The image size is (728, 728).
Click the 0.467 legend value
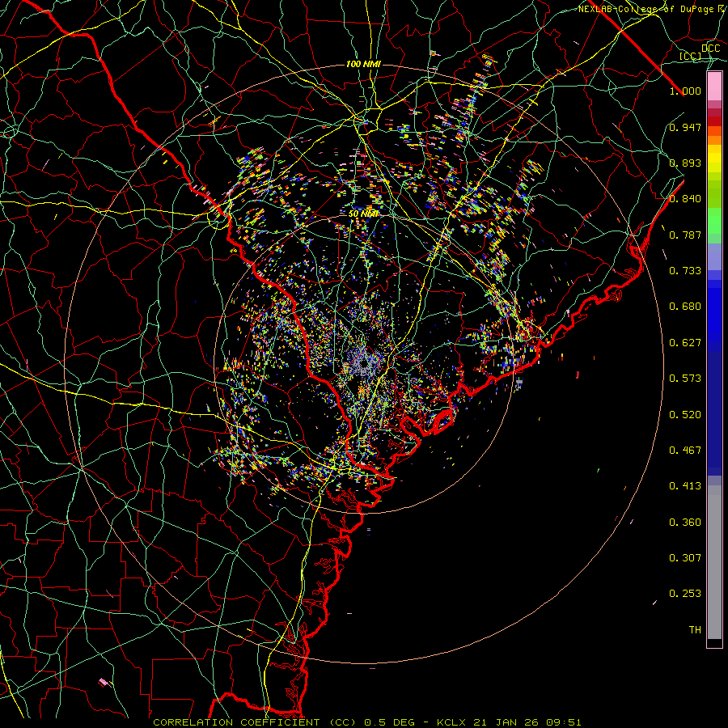point(685,451)
